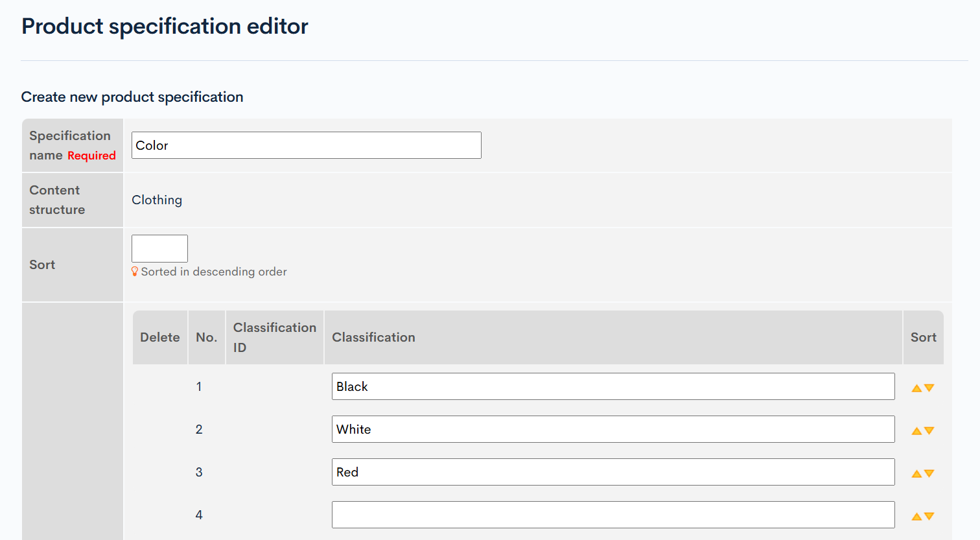The image size is (980, 540).
Task: Move the Red classification up
Action: tap(916, 474)
